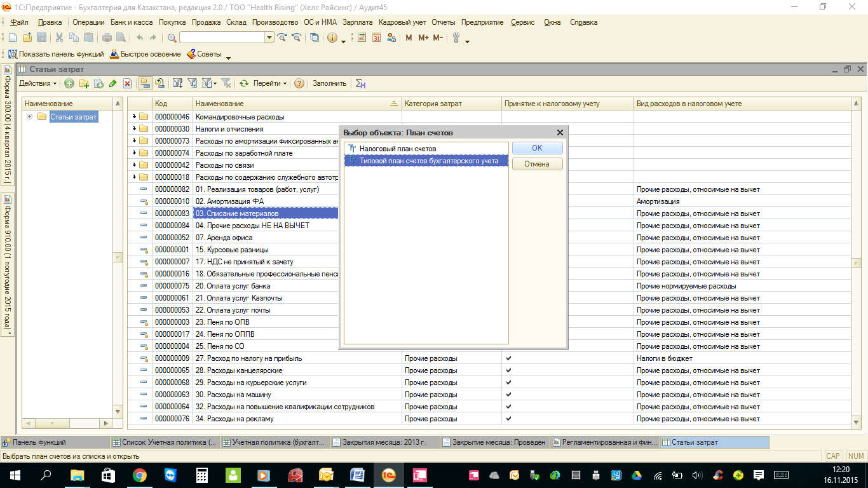Expand the Статьи затрат tree node

click(x=29, y=117)
